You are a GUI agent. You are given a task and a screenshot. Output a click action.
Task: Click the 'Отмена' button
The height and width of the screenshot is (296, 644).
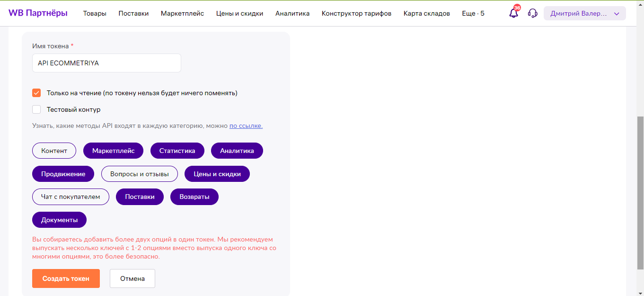pos(132,278)
